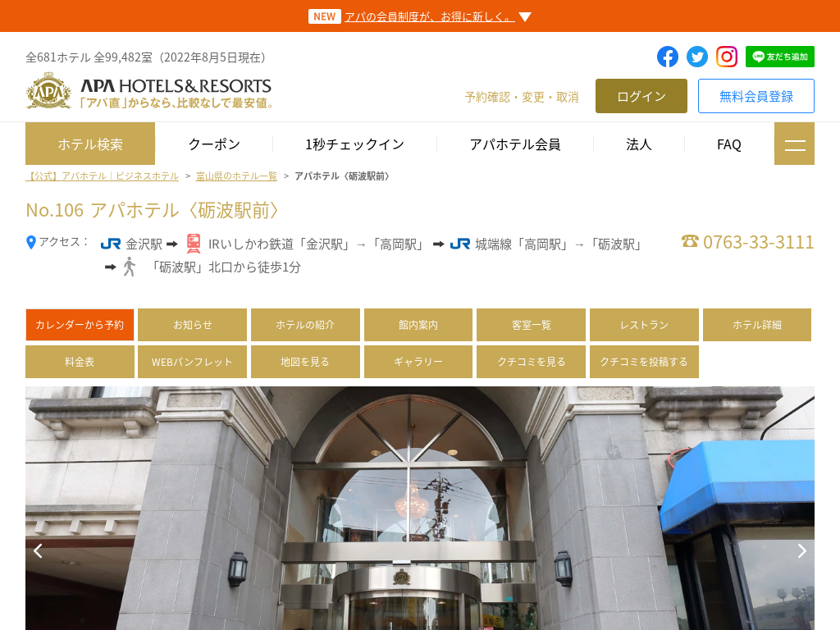Click the LINE 友だち追加 badge
Viewport: 840px width, 630px height.
(x=779, y=57)
